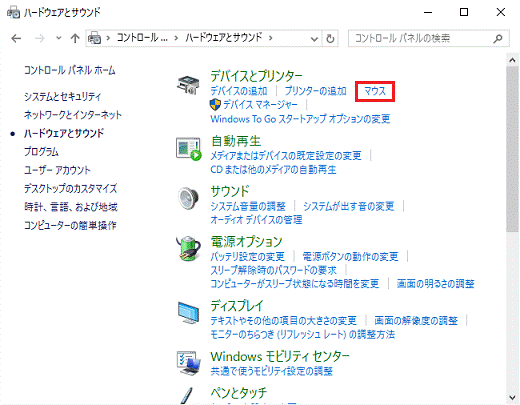The image size is (520, 405).
Task: Go up one level with the up arrow
Action: (75, 39)
